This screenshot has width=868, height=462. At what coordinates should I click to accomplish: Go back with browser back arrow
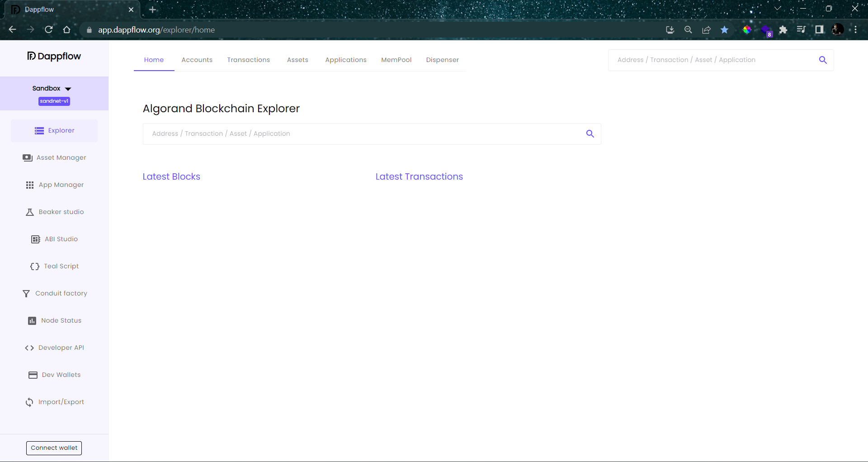pyautogui.click(x=13, y=30)
